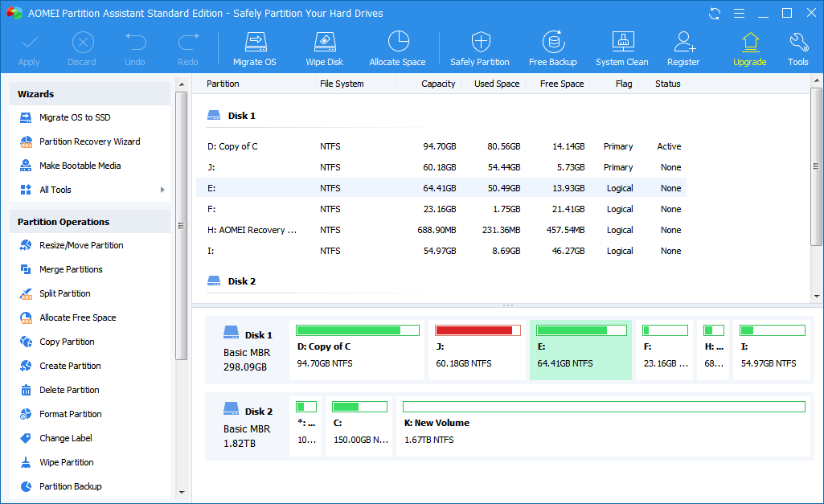Open the hamburger menu in title bar

(x=739, y=13)
